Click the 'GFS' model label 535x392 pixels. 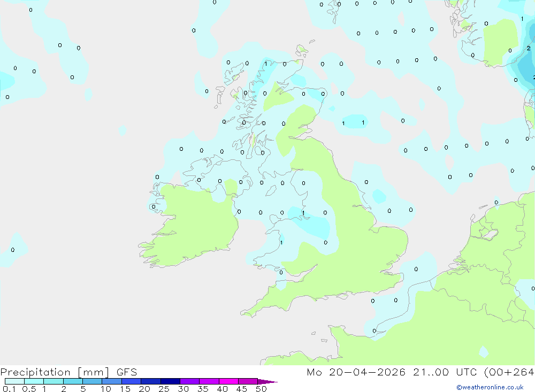pyautogui.click(x=127, y=372)
